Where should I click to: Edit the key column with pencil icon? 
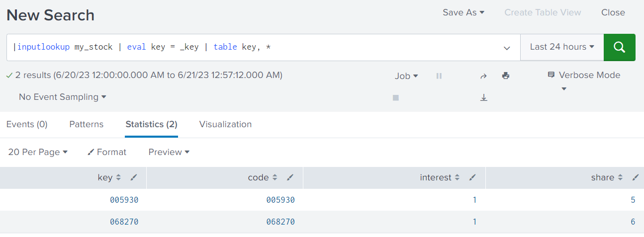point(134,177)
